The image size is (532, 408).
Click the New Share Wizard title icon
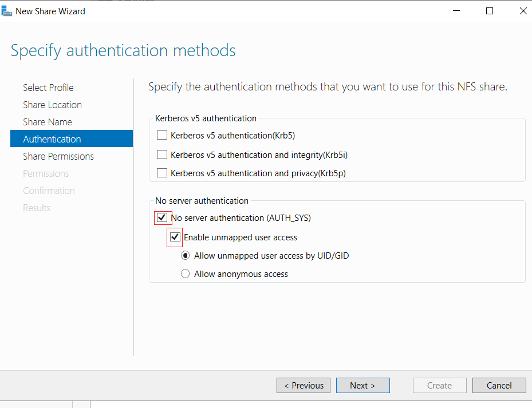click(6, 11)
